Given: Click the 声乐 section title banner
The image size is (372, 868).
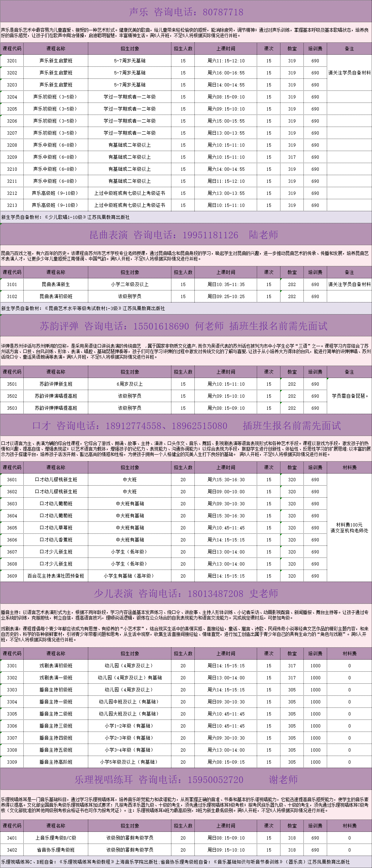Looking at the screenshot, I should pyautogui.click(x=186, y=12).
